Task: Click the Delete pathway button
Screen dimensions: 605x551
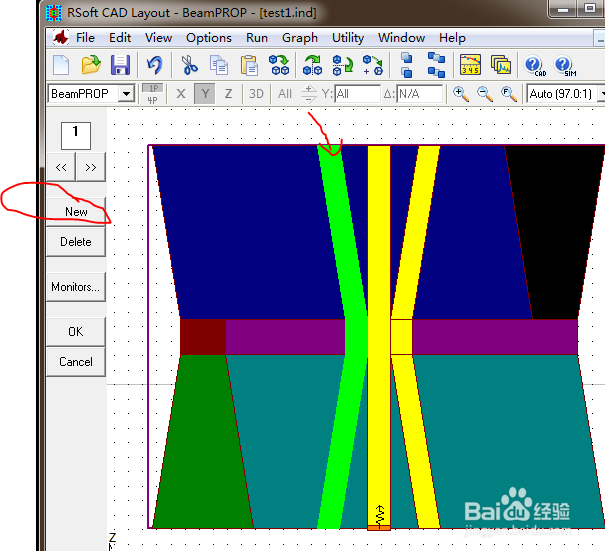Action: [76, 242]
